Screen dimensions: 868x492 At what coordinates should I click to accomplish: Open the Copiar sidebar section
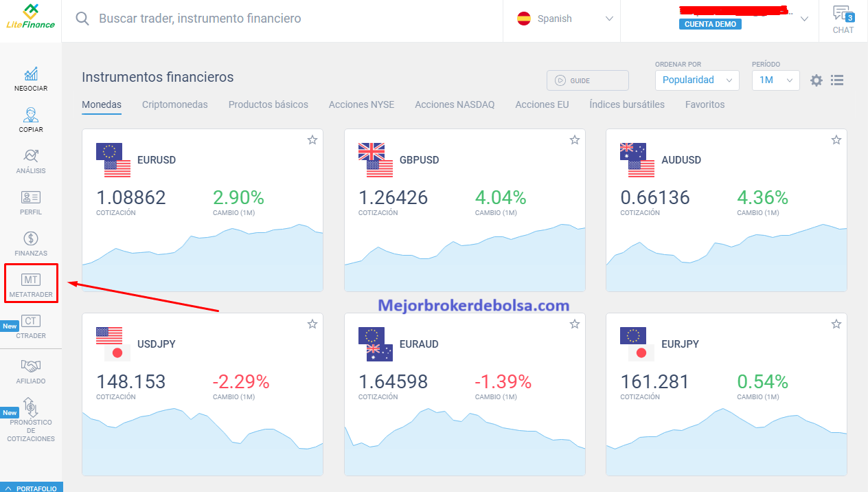click(x=31, y=120)
